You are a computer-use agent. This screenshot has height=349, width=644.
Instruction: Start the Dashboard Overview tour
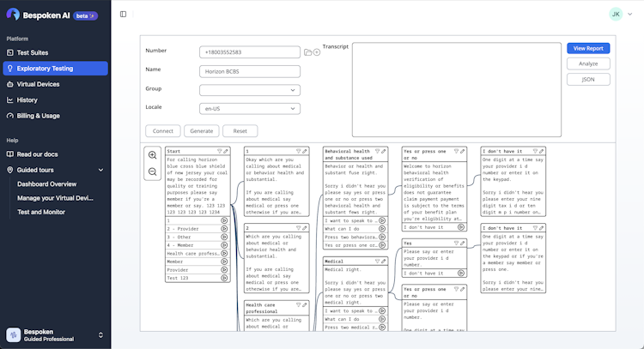click(47, 184)
